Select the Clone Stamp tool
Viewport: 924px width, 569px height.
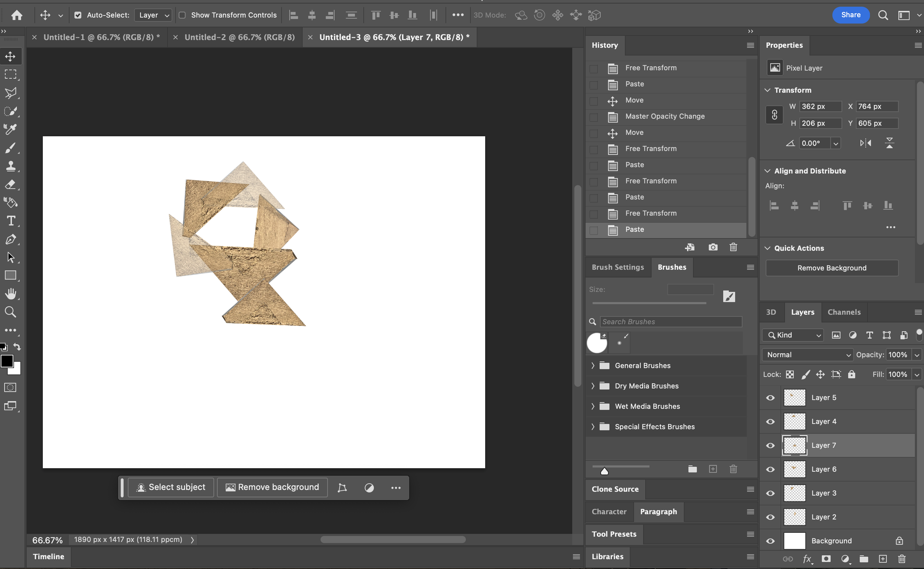11,166
